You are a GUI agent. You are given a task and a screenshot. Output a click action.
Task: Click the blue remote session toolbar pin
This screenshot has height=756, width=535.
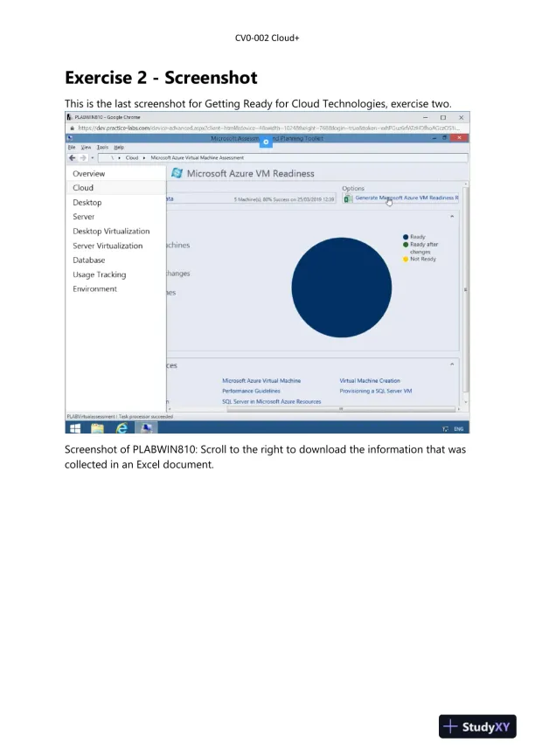(x=267, y=142)
